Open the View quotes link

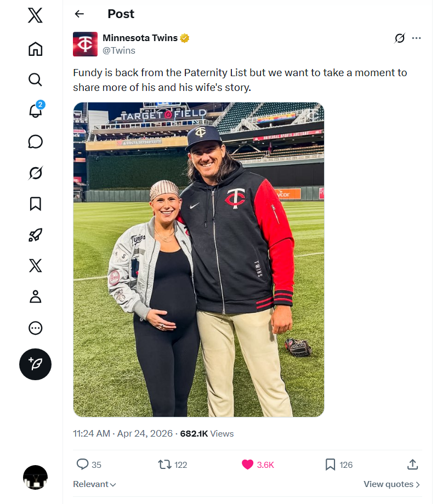click(391, 484)
